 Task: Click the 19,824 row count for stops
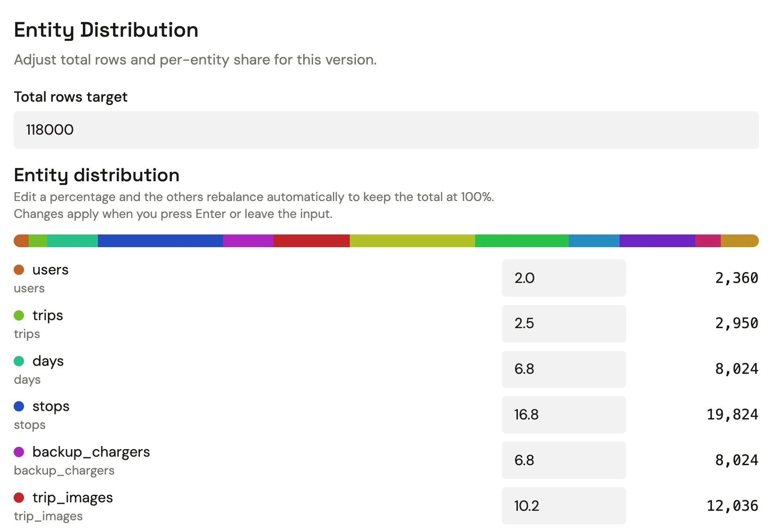pyautogui.click(x=732, y=415)
